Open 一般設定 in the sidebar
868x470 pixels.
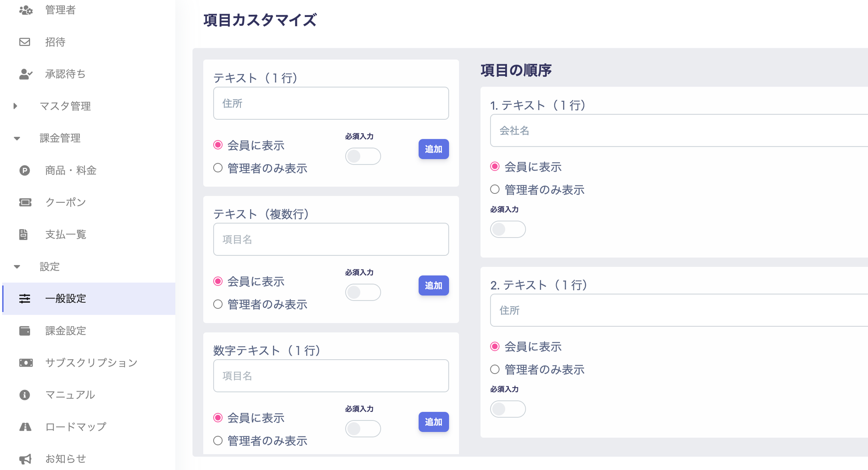click(x=66, y=299)
